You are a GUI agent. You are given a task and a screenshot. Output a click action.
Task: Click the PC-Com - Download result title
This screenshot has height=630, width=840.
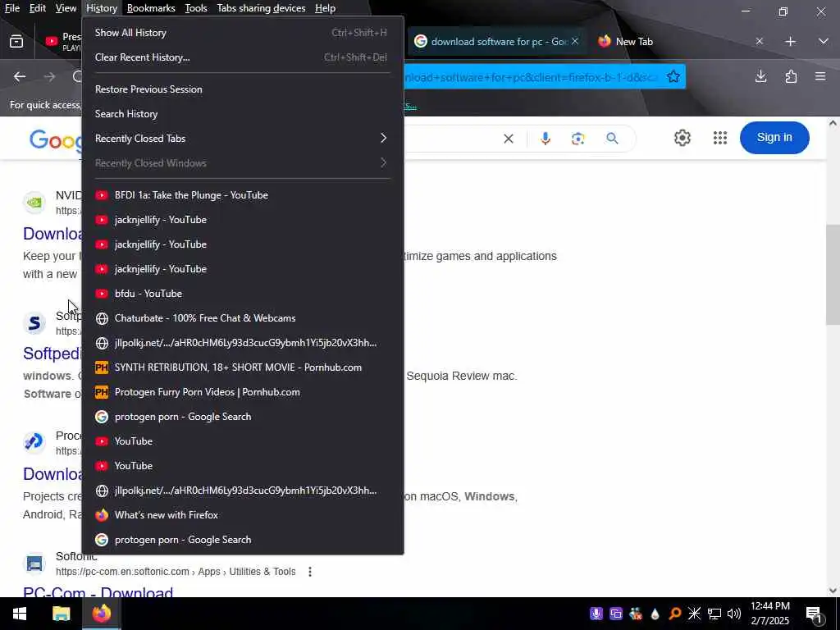click(x=98, y=592)
